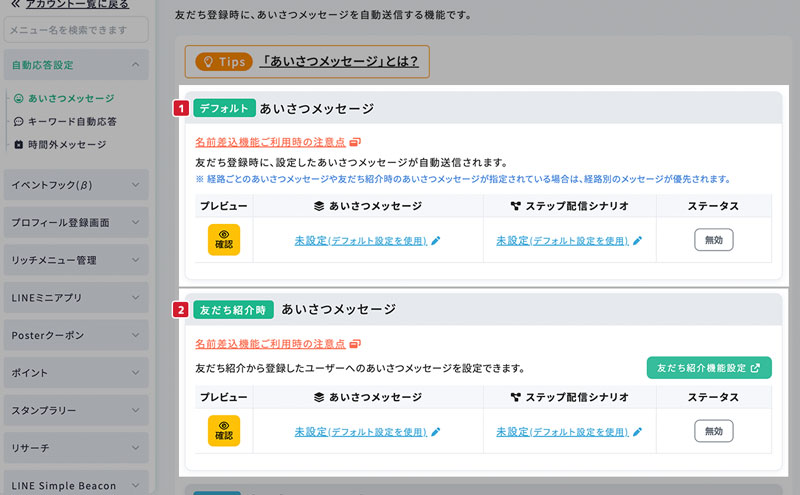The image size is (800, 495).
Task: Toggle 無効 status in デフォルト greeting section
Action: [714, 240]
